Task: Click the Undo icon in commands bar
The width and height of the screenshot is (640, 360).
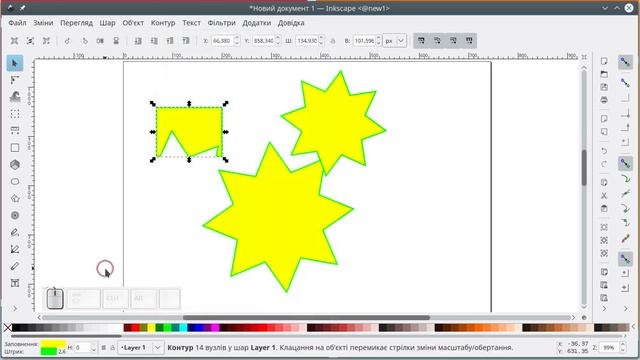Action: click(604, 151)
